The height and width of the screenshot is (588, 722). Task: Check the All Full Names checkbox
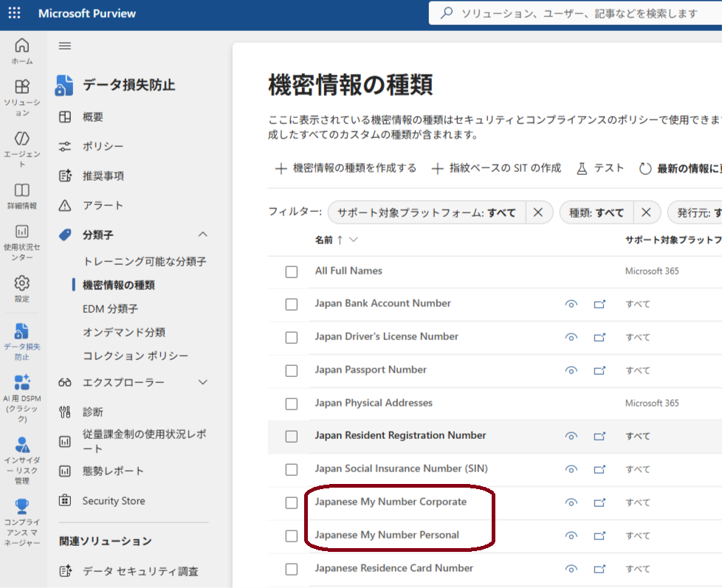292,272
